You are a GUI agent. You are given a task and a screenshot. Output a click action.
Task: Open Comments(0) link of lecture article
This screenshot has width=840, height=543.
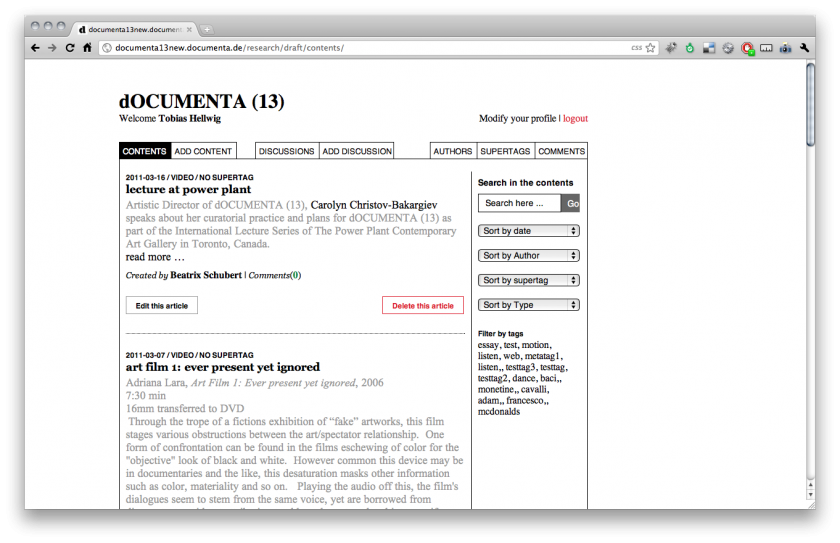pyautogui.click(x=275, y=275)
